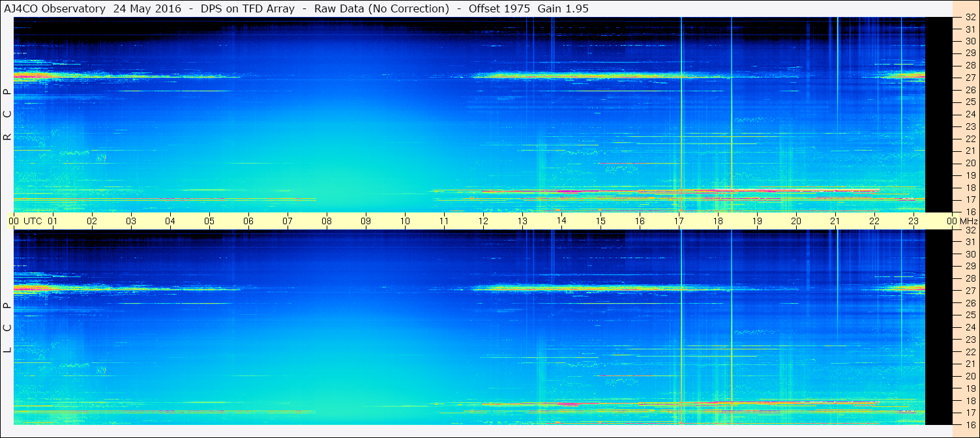Select 24 MHz tick in LCP panel
The height and width of the screenshot is (438, 980).
[x=970, y=327]
